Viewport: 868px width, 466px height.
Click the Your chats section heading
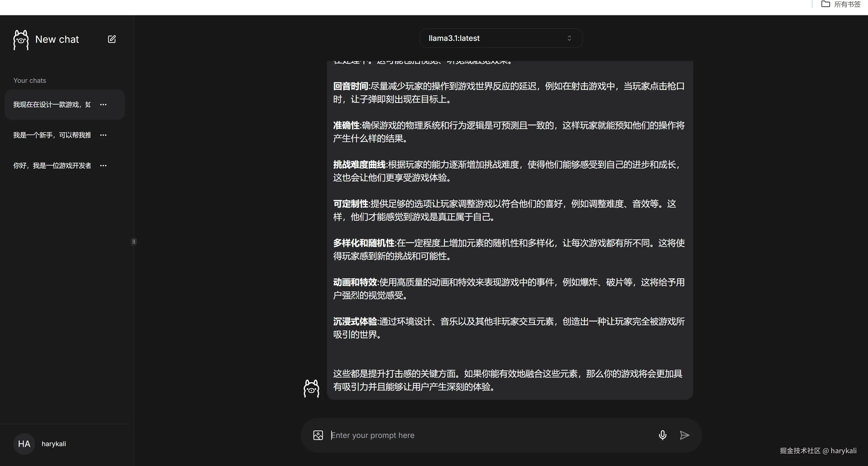[30, 80]
